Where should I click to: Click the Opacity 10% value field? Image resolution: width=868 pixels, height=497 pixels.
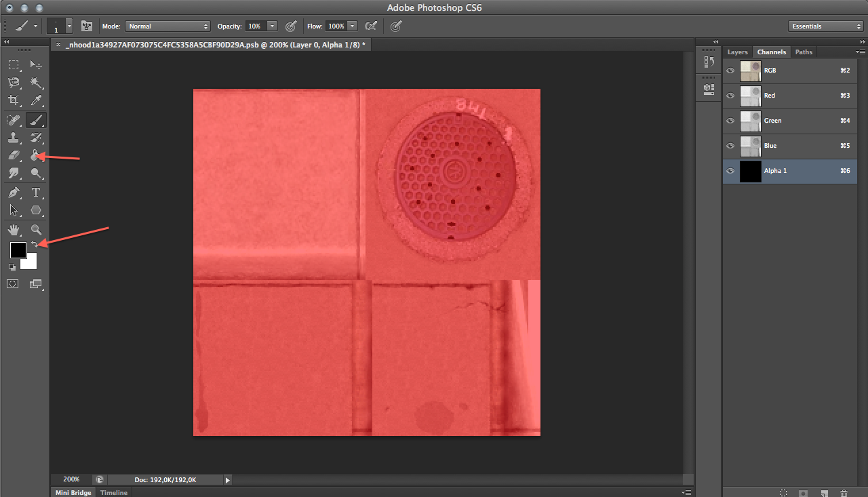[255, 26]
